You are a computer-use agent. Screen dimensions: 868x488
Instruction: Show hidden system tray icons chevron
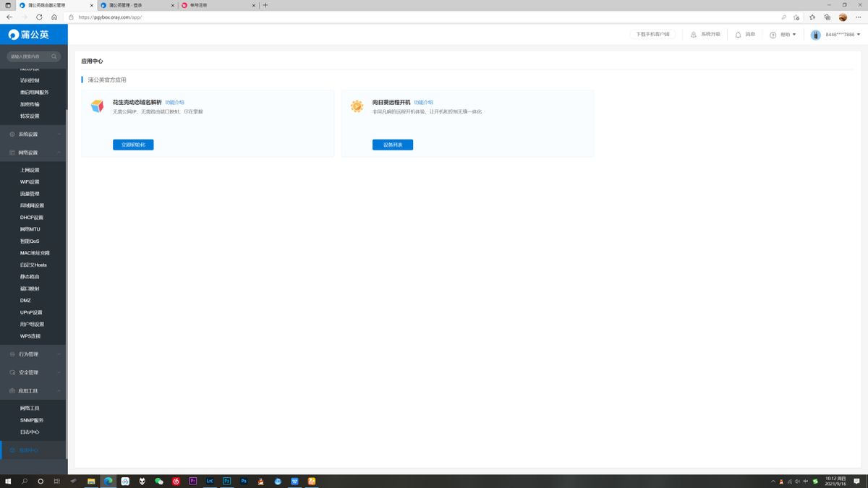[773, 481]
